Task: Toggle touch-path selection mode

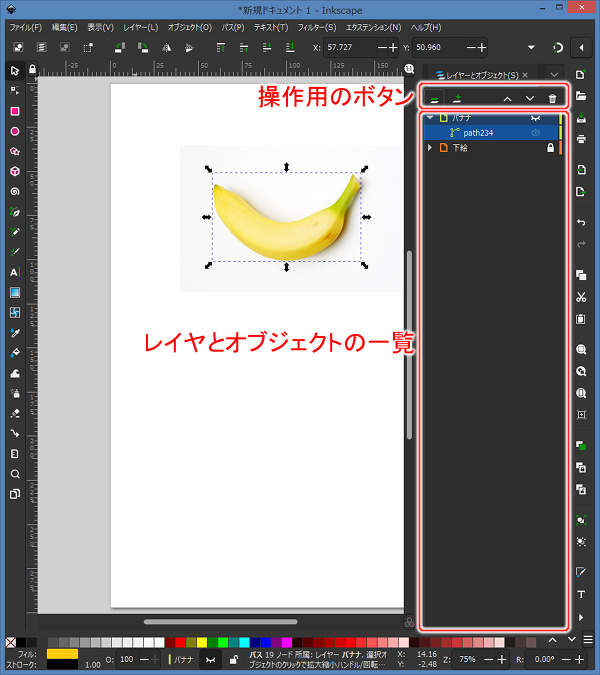Action: coord(88,47)
